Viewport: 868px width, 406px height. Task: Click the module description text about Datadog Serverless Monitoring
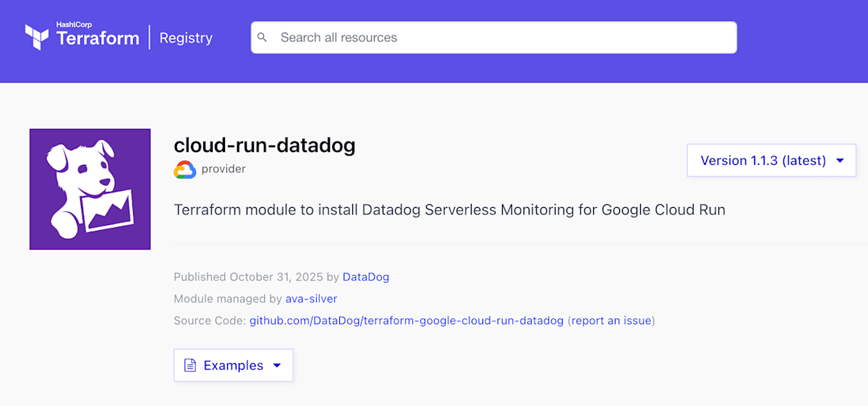[x=449, y=210]
